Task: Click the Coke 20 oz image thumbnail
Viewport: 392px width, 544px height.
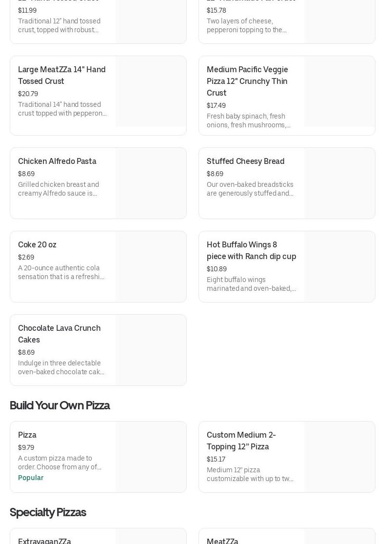Action: coord(151,267)
